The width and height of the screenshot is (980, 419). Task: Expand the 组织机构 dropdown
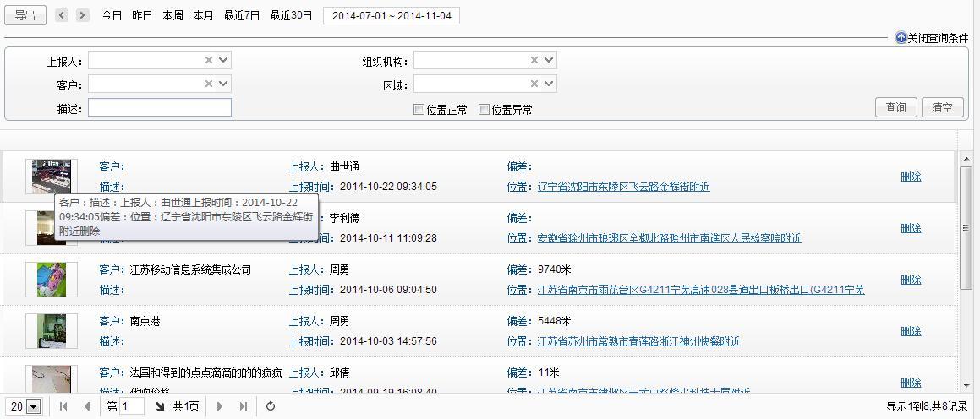tap(549, 60)
